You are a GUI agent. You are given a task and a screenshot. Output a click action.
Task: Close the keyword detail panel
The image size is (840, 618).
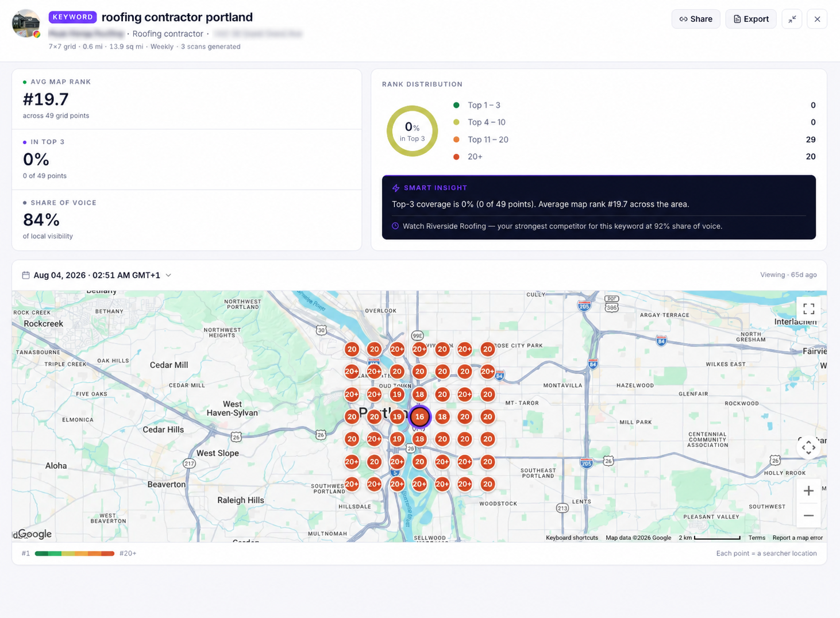click(x=817, y=19)
